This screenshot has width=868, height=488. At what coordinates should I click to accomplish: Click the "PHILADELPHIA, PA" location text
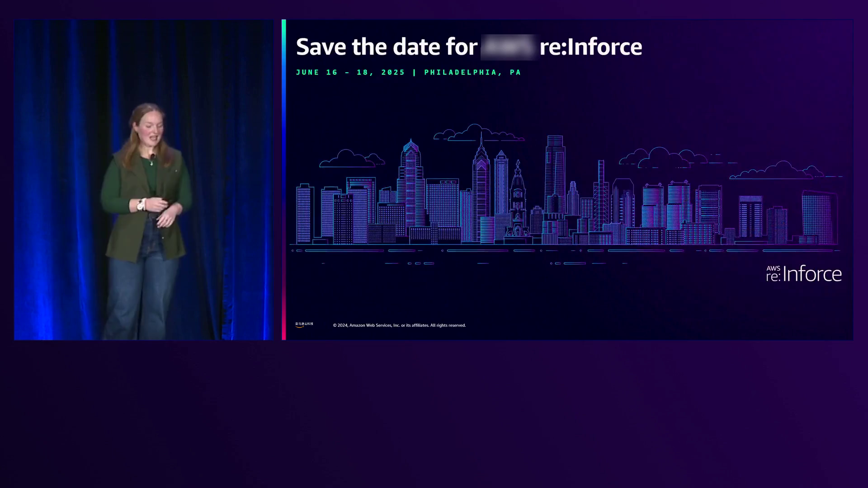[x=472, y=72]
